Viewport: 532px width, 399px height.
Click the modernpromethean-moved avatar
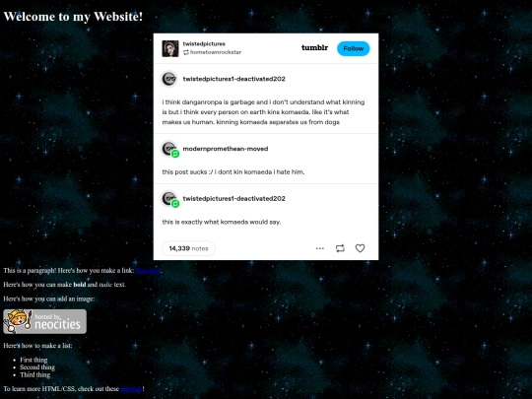[169, 149]
